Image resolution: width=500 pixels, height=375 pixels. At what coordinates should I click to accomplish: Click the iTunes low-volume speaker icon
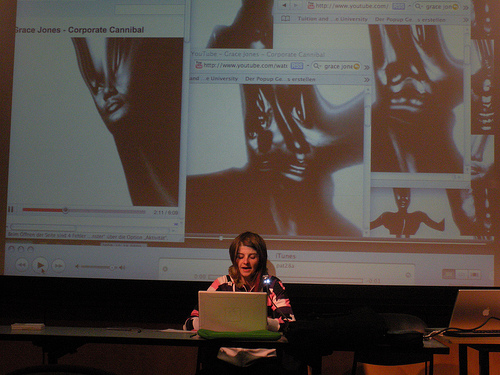[x=77, y=267]
